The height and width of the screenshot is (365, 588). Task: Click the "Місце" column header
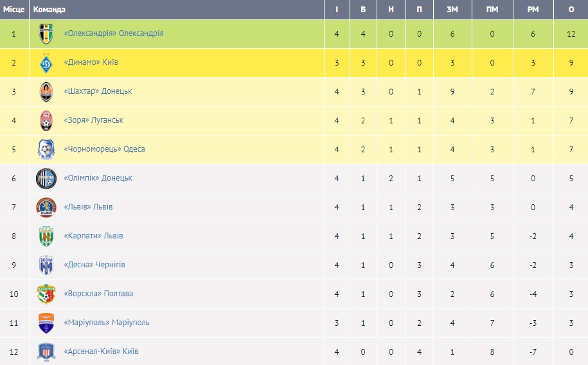point(13,10)
